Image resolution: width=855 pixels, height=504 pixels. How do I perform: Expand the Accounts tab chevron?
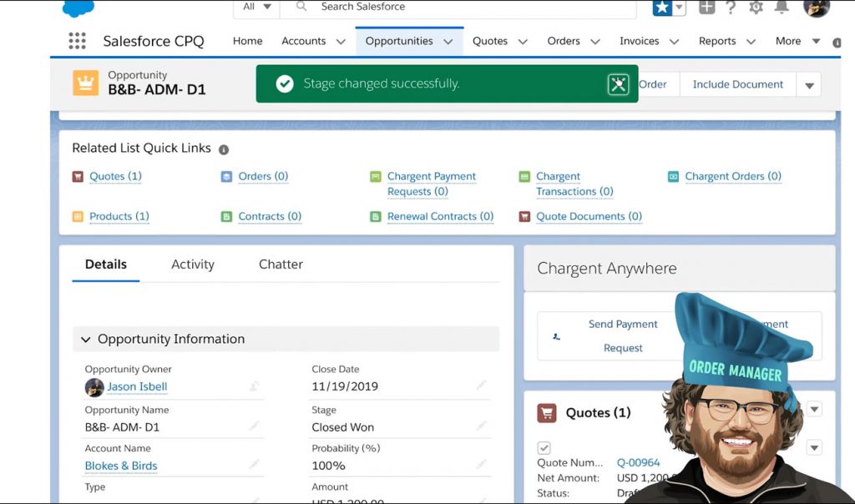click(x=341, y=42)
